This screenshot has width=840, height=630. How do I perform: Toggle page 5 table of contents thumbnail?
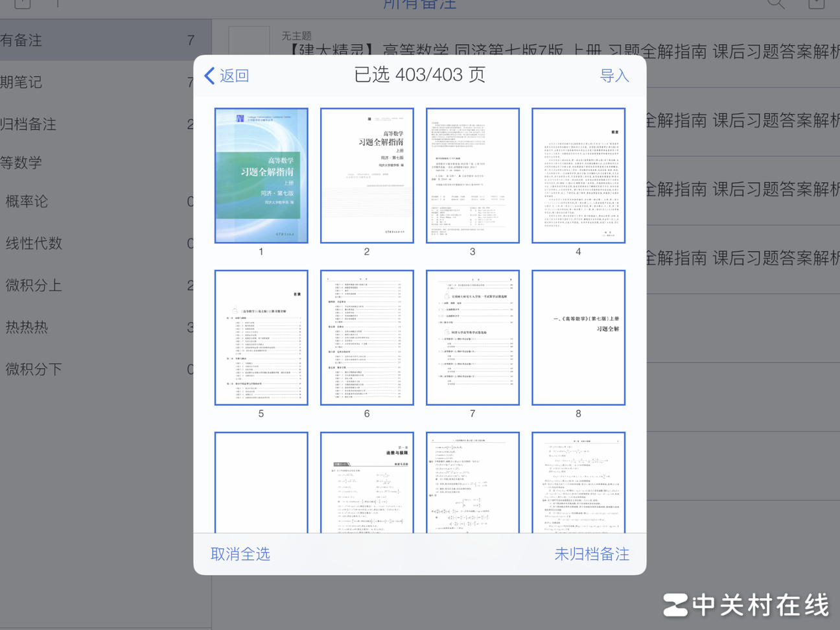click(x=261, y=338)
